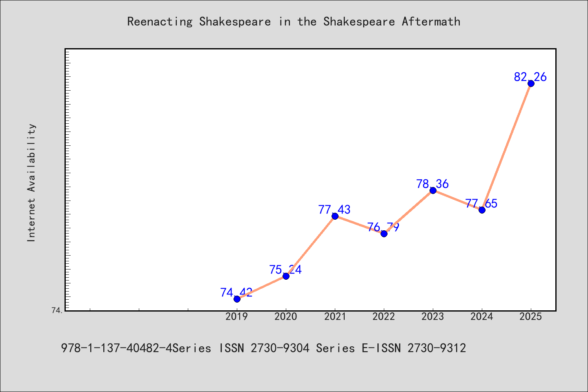Screen dimensions: 588x392
Task: Click the 78.36 data label
Action: [x=432, y=184]
